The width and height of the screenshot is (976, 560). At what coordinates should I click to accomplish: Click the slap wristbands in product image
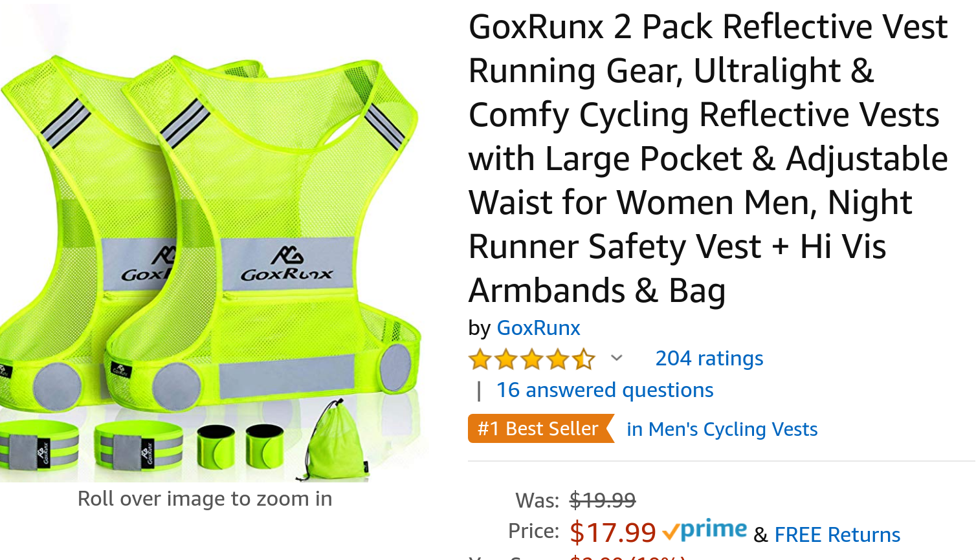(240, 446)
